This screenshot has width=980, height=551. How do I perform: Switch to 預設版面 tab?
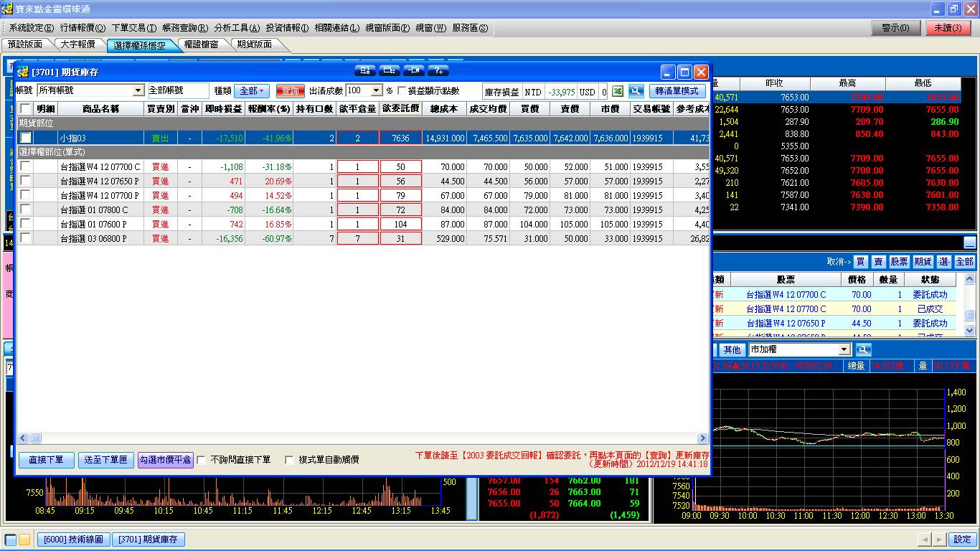[x=25, y=44]
